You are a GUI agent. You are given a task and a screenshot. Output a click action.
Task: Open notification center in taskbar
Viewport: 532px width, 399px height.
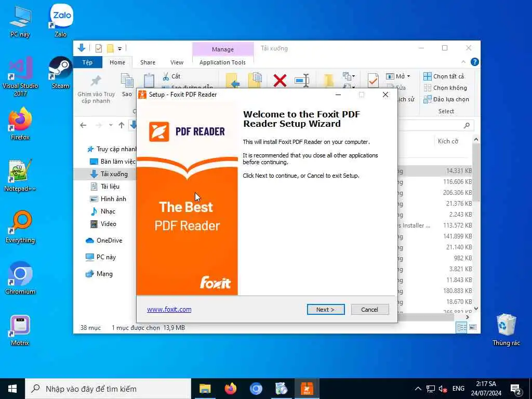coord(516,389)
